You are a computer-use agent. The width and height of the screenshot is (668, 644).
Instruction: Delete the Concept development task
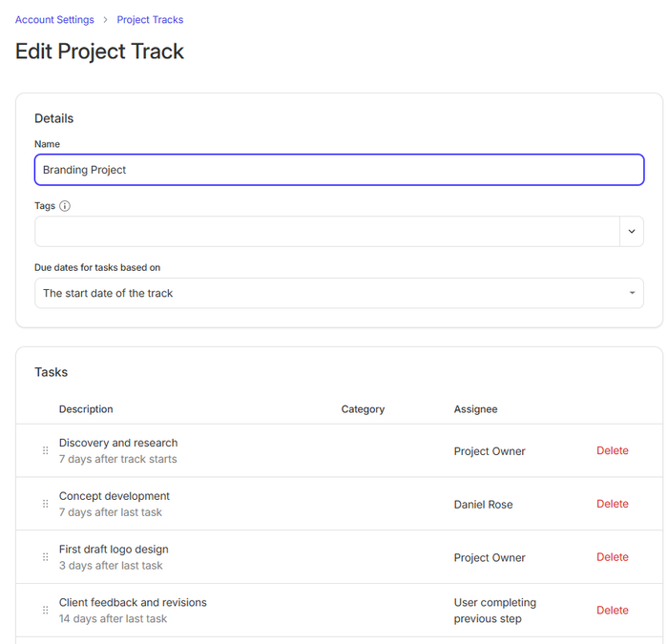pyautogui.click(x=612, y=504)
